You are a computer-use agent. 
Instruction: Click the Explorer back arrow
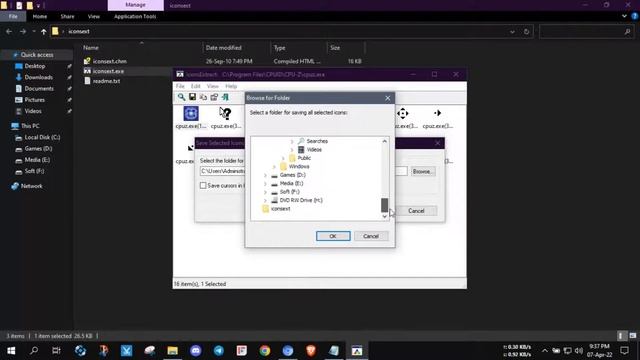pyautogui.click(x=9, y=31)
